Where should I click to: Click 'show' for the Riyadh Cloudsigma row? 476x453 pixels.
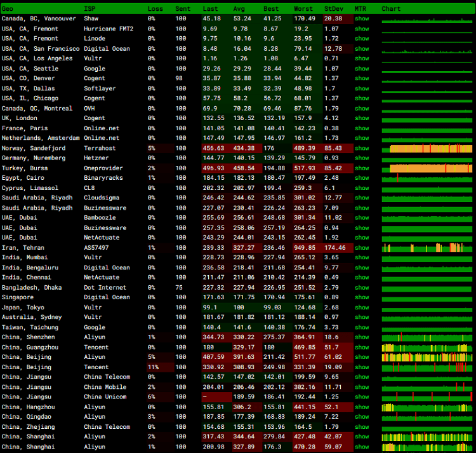click(x=362, y=198)
